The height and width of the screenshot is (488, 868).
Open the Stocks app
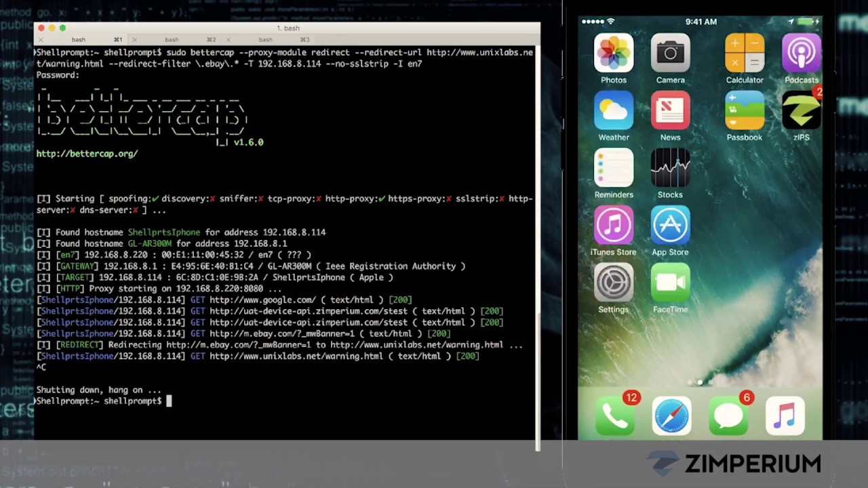pos(670,167)
